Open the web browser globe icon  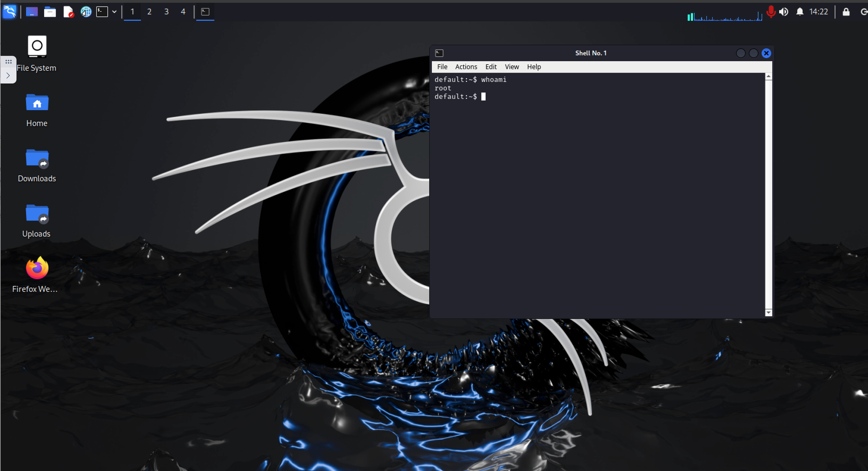[86, 12]
